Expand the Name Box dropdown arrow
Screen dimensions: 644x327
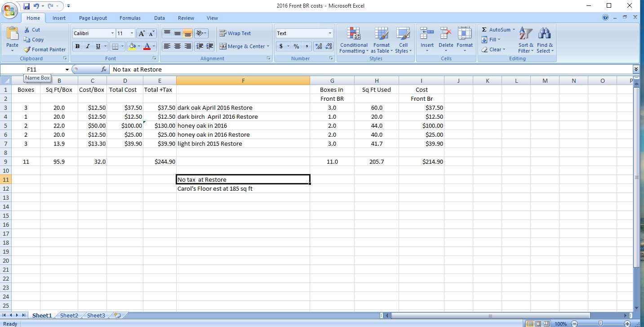[67, 70]
